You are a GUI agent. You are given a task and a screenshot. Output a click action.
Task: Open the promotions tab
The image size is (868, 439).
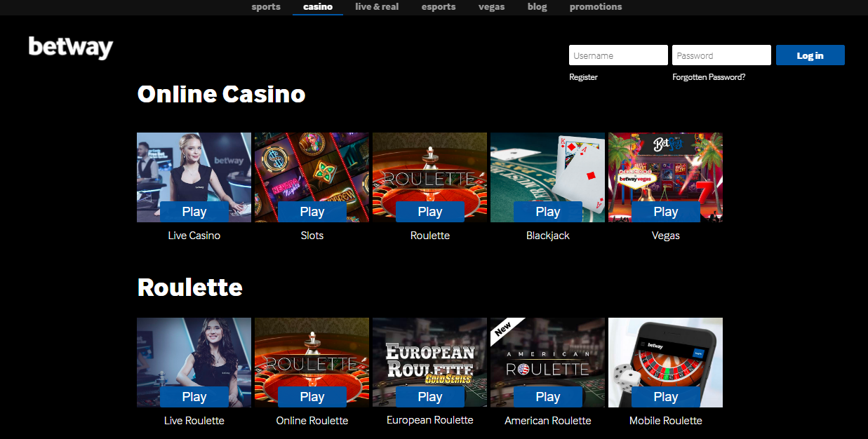pyautogui.click(x=596, y=7)
